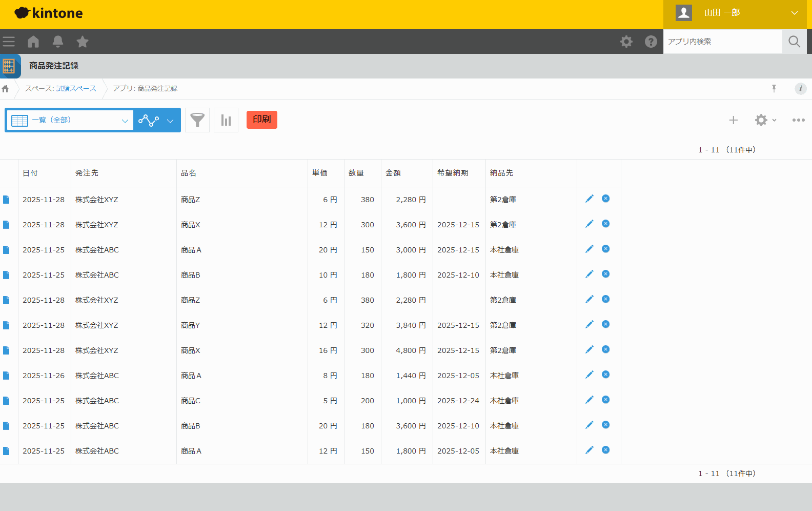This screenshot has width=812, height=511.
Task: Pin the app with the pushpin icon
Action: click(774, 89)
